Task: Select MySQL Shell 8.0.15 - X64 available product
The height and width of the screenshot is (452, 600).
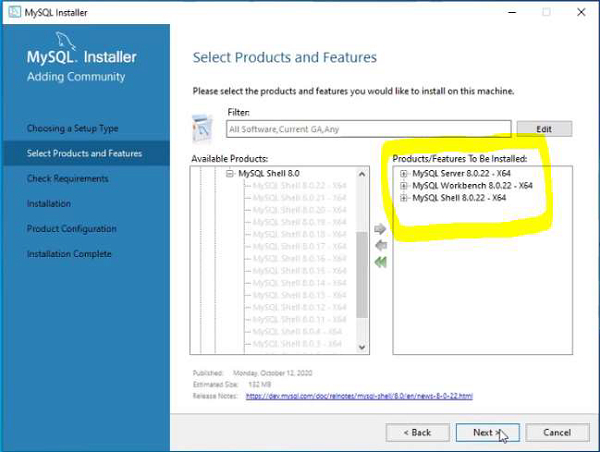Action: 300,271
